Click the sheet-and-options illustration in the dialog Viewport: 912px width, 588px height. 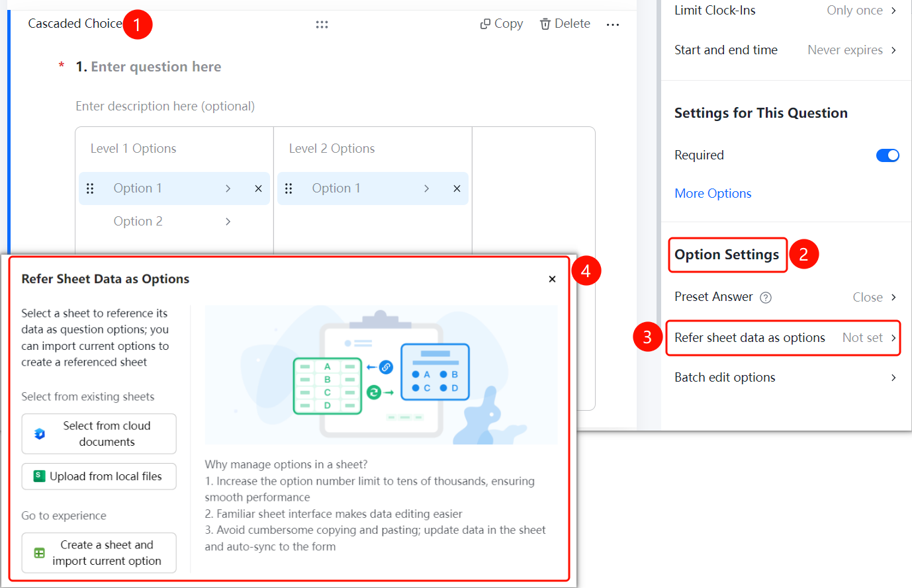tap(381, 374)
